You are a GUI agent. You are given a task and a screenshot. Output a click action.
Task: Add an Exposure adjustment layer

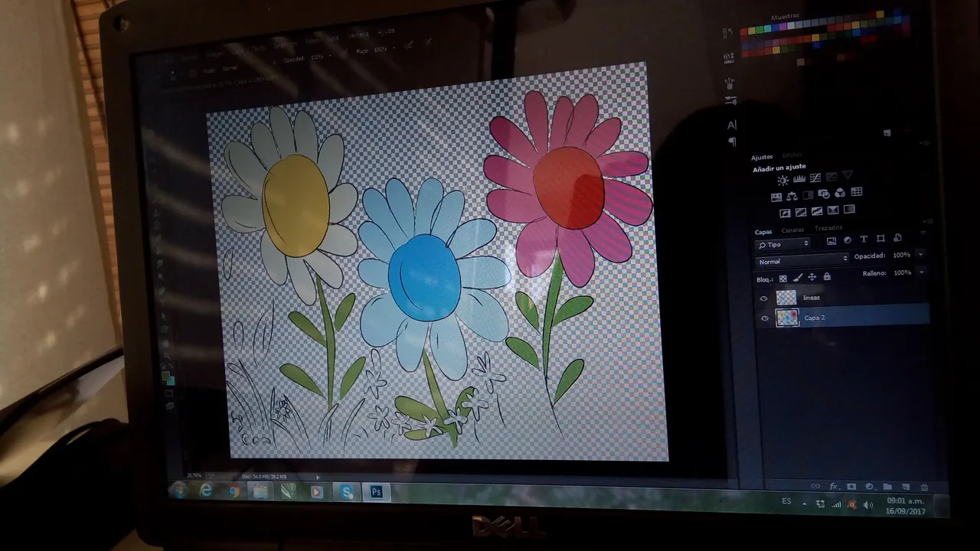pos(831,177)
